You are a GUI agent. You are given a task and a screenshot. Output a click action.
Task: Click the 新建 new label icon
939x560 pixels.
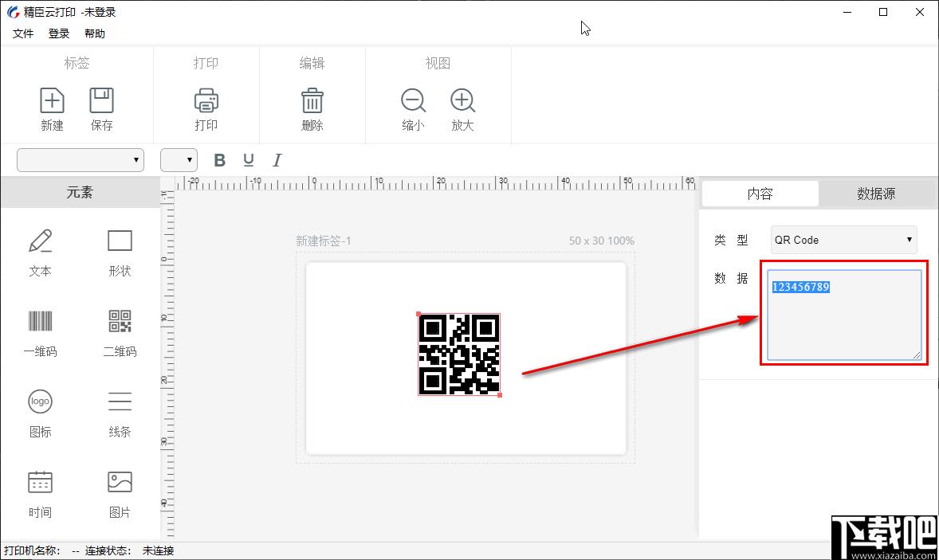pyautogui.click(x=52, y=100)
